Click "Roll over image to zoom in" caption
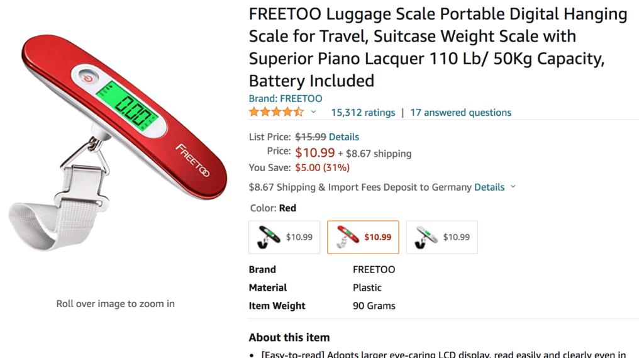This screenshot has width=644, height=358. click(116, 304)
